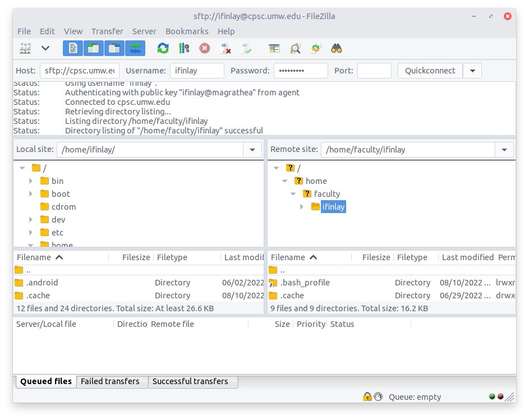Sort remote files by Last modified column
529x420 pixels.
[468, 257]
